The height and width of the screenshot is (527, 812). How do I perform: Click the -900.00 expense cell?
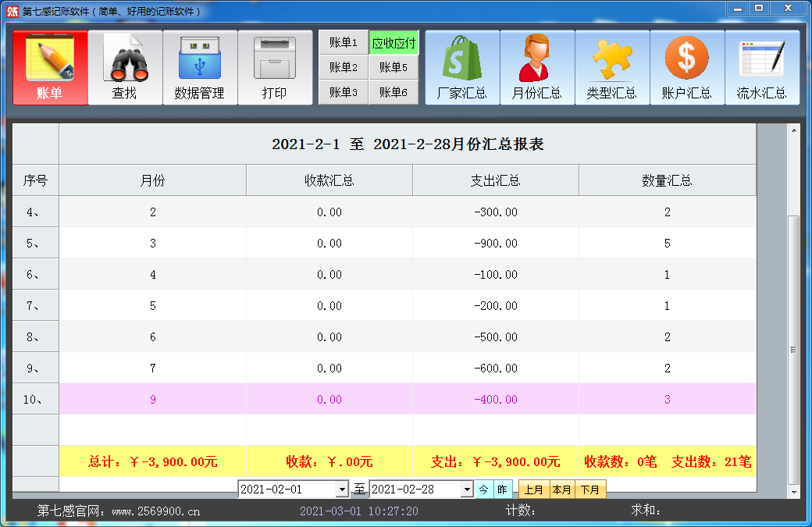pyautogui.click(x=496, y=243)
